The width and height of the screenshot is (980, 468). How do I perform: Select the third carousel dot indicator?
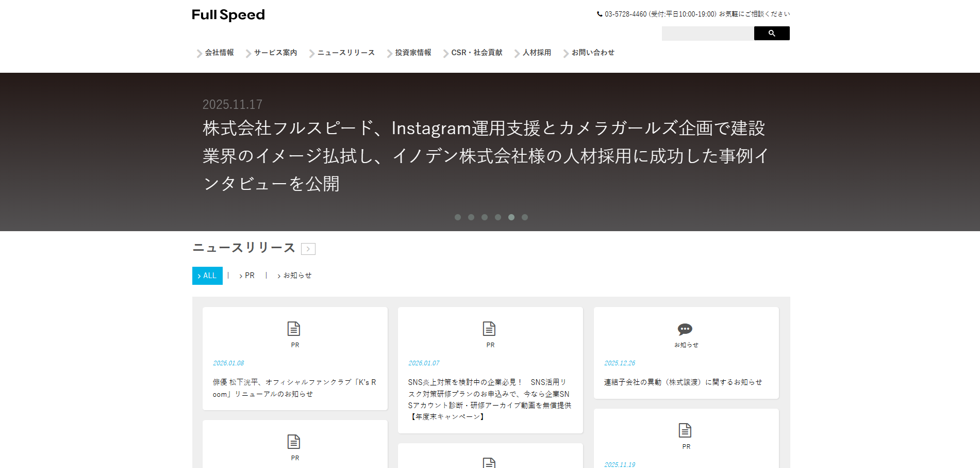(484, 217)
